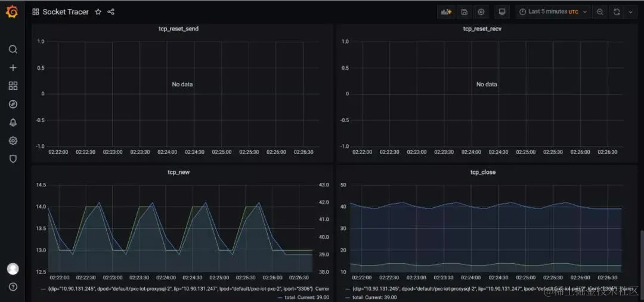644x302 pixels.
Task: Open the dashboard grid icon beside title
Action: (x=36, y=12)
